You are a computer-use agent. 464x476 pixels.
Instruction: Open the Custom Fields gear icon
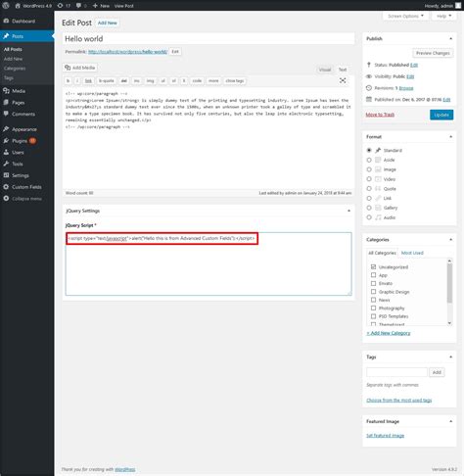6,187
